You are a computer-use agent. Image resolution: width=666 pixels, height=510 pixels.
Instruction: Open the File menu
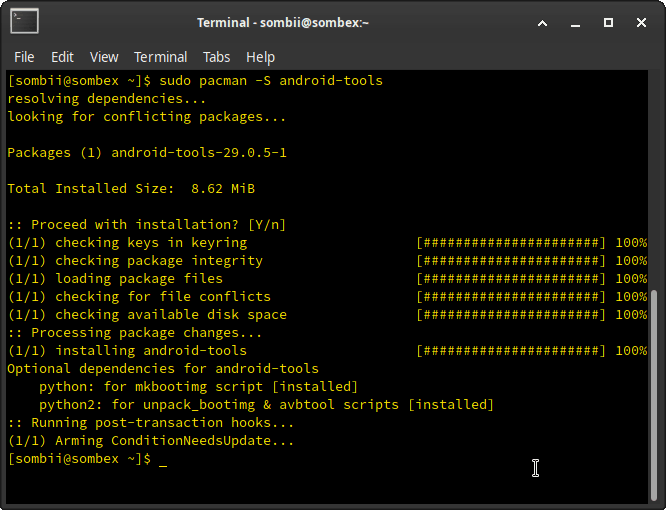click(x=24, y=57)
